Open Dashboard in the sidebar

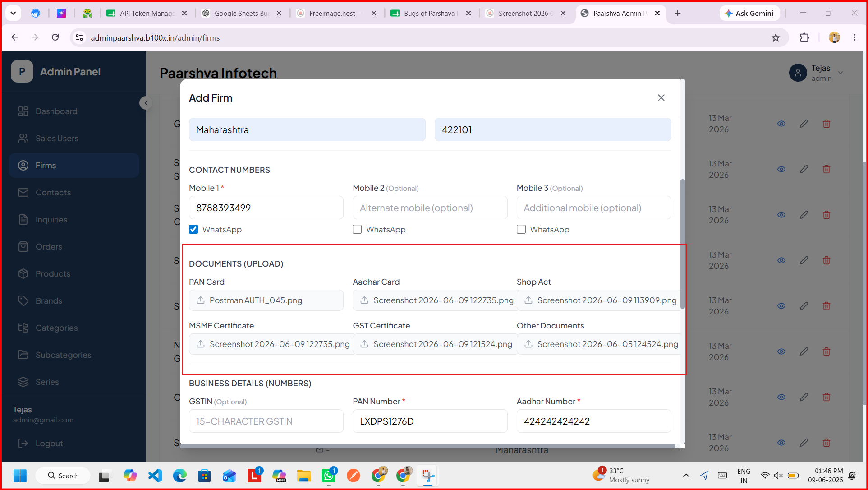(x=74, y=111)
